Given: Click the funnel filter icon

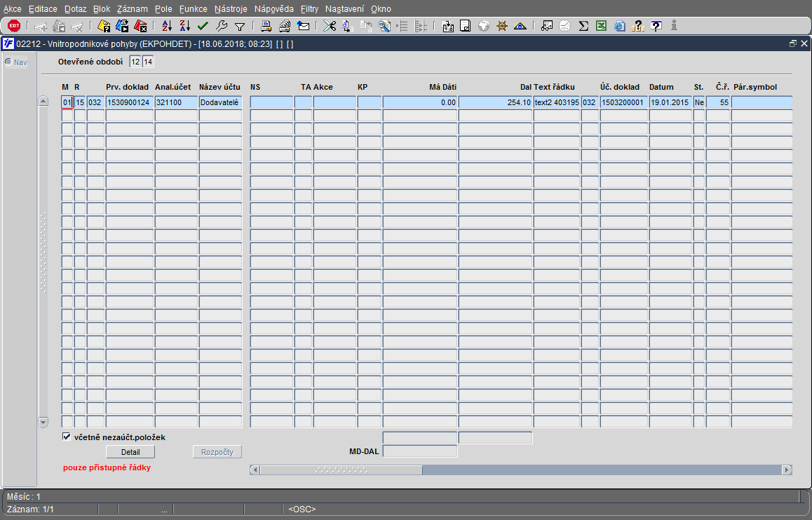Looking at the screenshot, I should (239, 26).
